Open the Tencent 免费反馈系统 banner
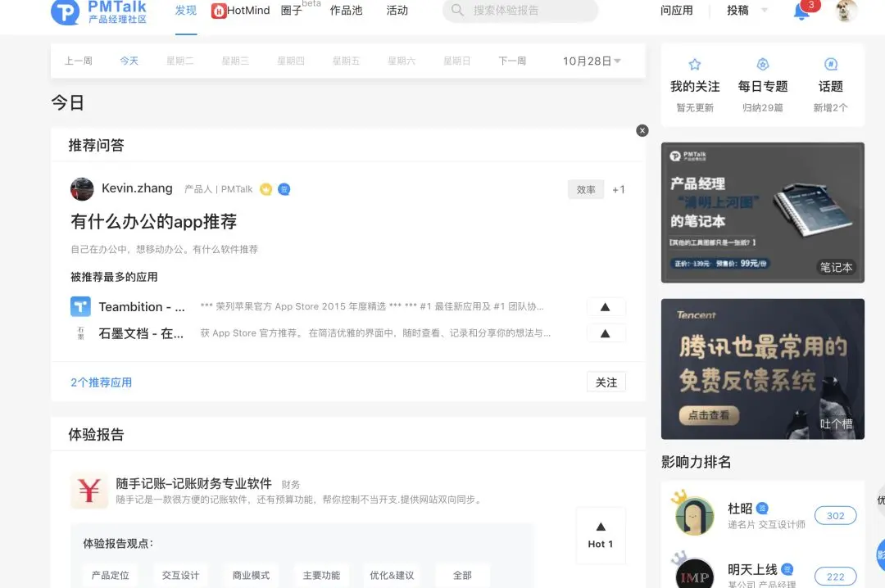 (x=763, y=369)
